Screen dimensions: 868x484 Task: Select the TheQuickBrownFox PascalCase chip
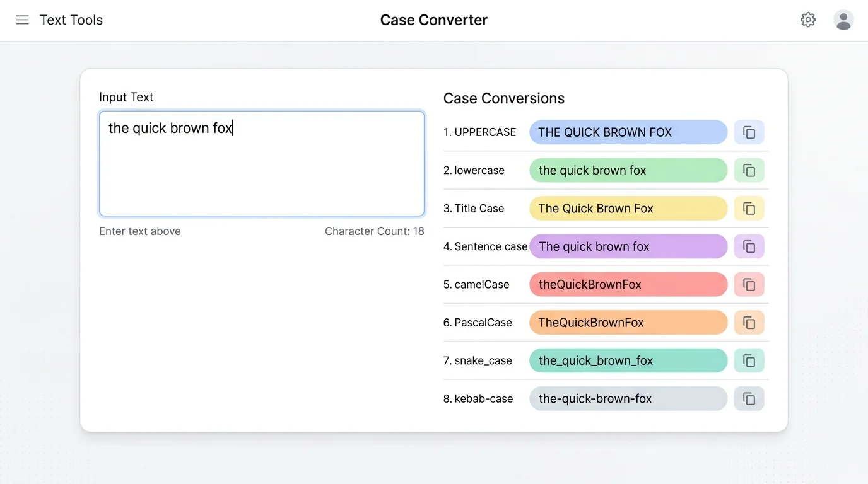628,323
